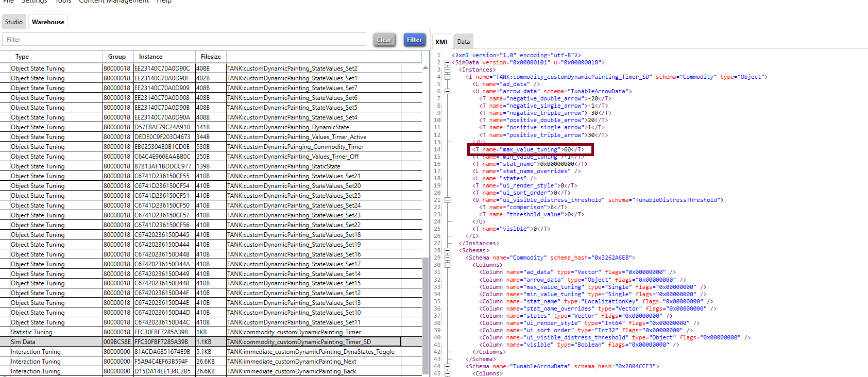Sort by the Type column header

point(22,57)
